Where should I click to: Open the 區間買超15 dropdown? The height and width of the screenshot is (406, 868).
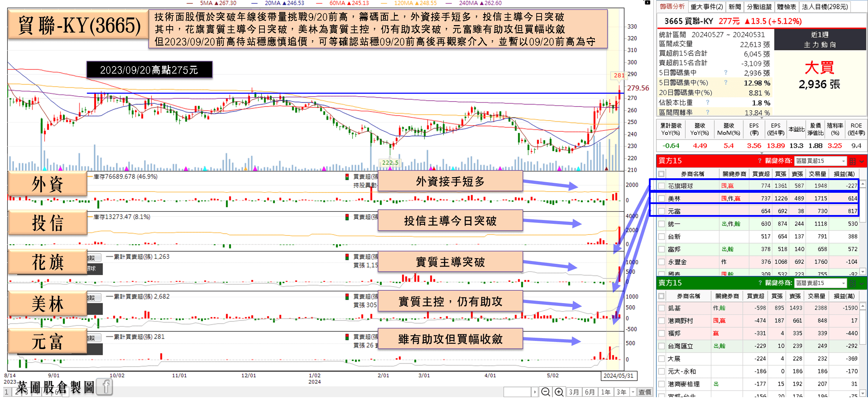pyautogui.click(x=821, y=161)
